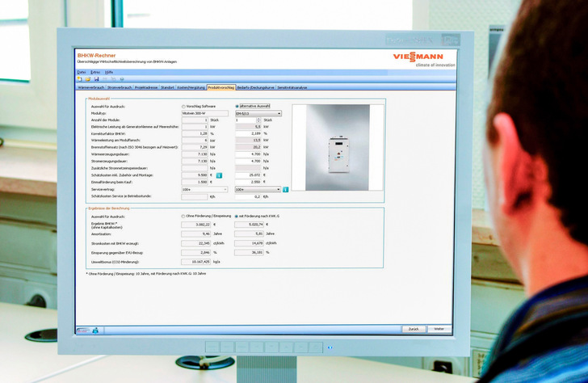Switch to the Stromverbrauch tab
Viewport: 588px width, 383px height.
(120, 86)
